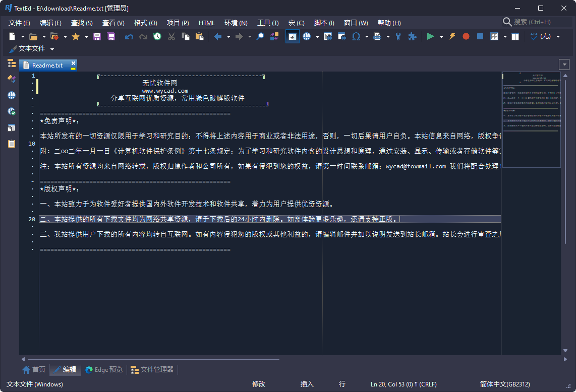Paste from the clipboard
The height and width of the screenshot is (392, 576).
pos(198,36)
